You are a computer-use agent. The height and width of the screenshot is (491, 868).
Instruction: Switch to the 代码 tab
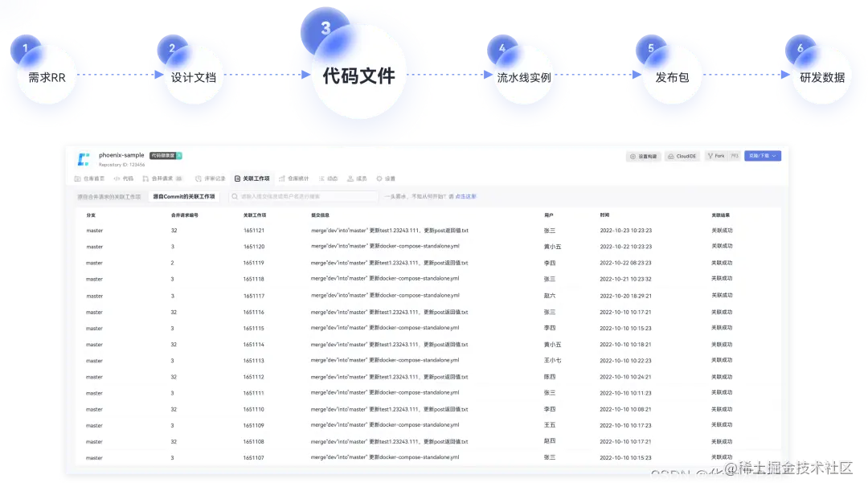tap(124, 178)
